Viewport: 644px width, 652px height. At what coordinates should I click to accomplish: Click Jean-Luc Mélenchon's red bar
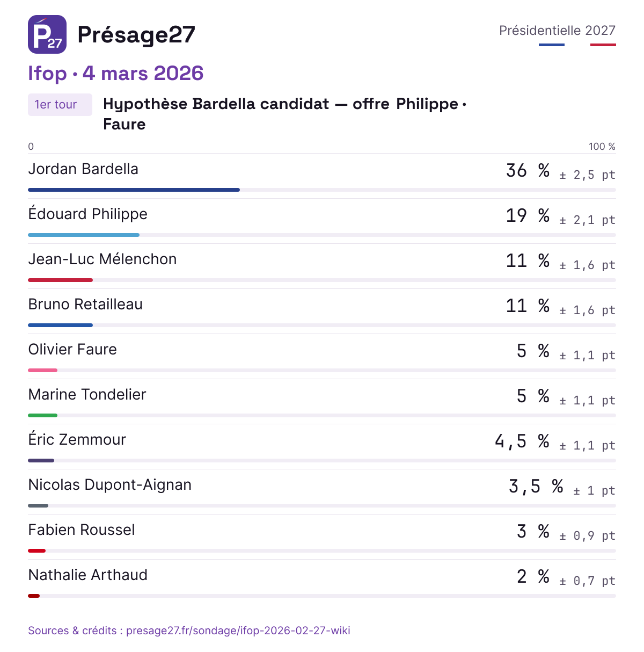coord(60,280)
